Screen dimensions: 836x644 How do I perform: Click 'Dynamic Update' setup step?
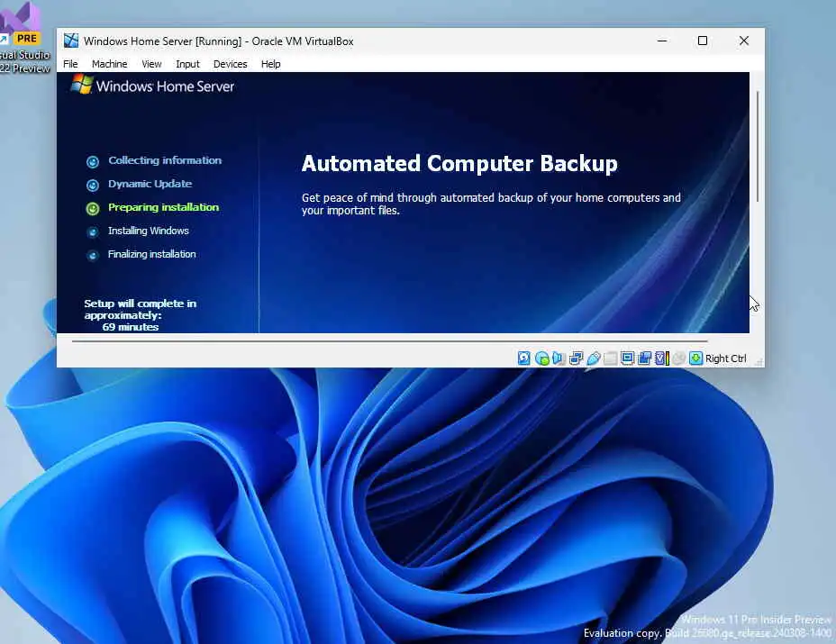tap(150, 184)
